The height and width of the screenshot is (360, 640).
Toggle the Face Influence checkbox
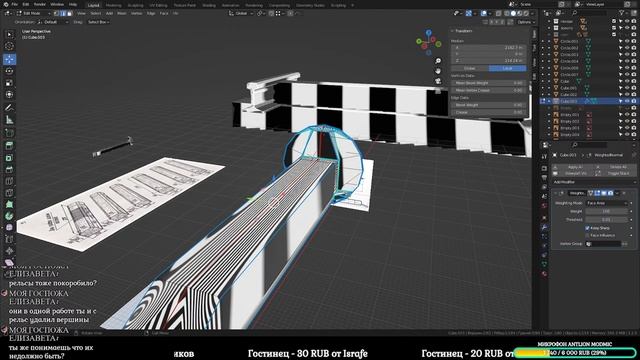587,236
